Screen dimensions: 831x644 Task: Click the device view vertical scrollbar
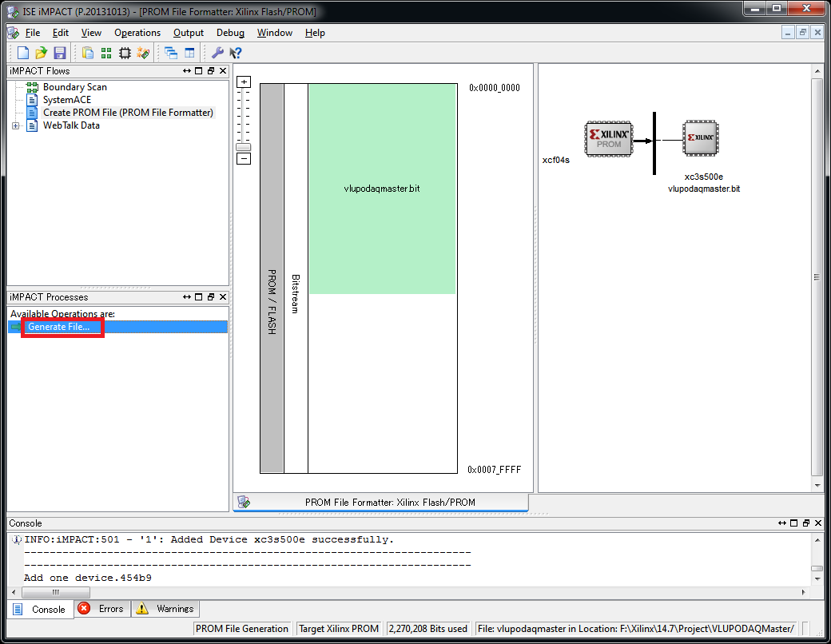(817, 276)
